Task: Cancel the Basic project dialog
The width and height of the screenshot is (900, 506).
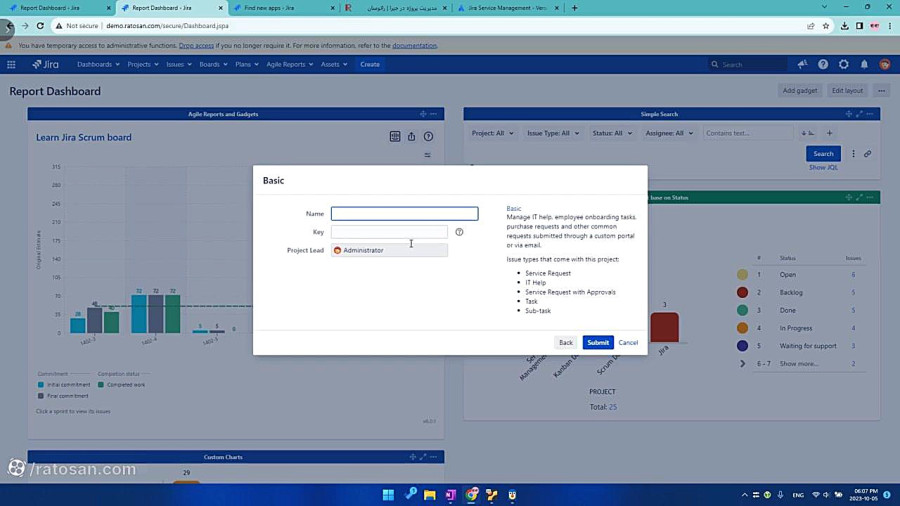Action: click(628, 342)
